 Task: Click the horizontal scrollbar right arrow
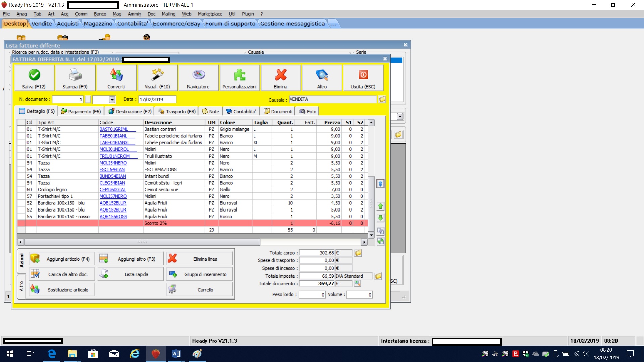364,242
